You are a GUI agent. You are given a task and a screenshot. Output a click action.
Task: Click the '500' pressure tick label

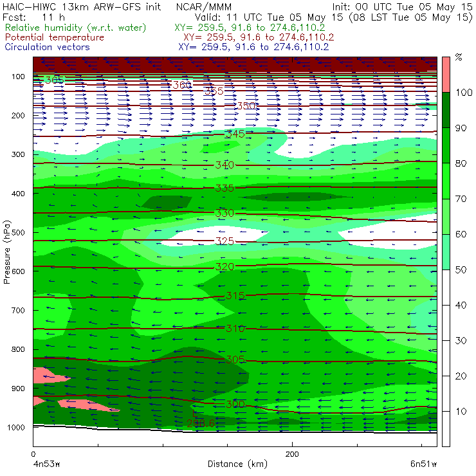click(18, 233)
